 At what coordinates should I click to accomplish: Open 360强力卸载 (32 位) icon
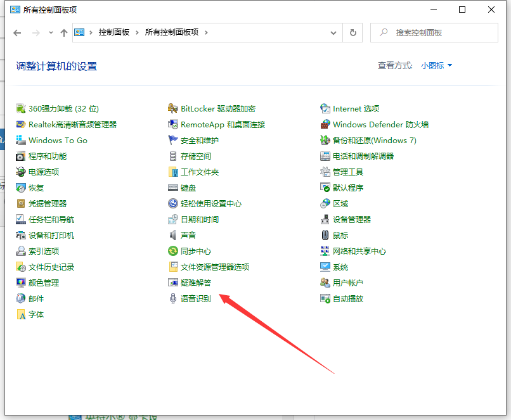pos(21,108)
